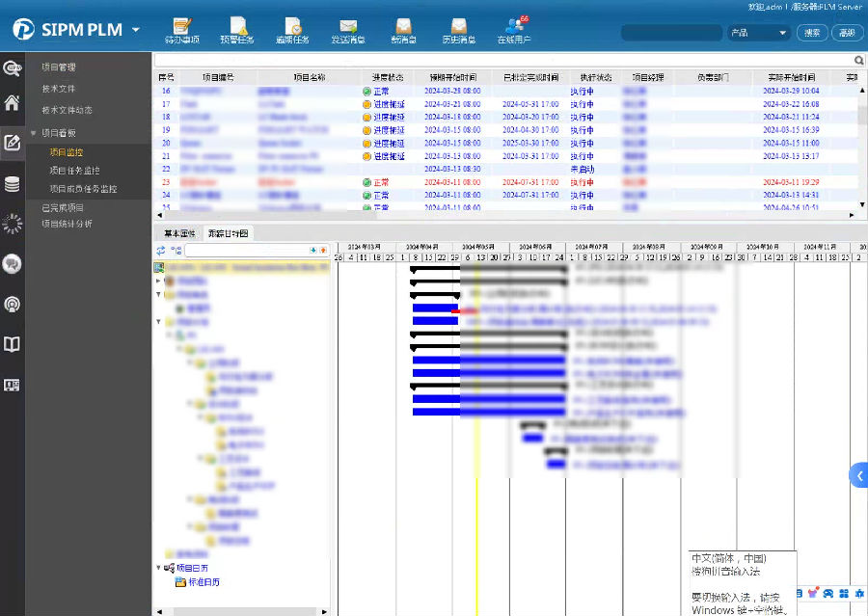Open the 新消息 new messages icon
The height and width of the screenshot is (616, 868).
[403, 31]
